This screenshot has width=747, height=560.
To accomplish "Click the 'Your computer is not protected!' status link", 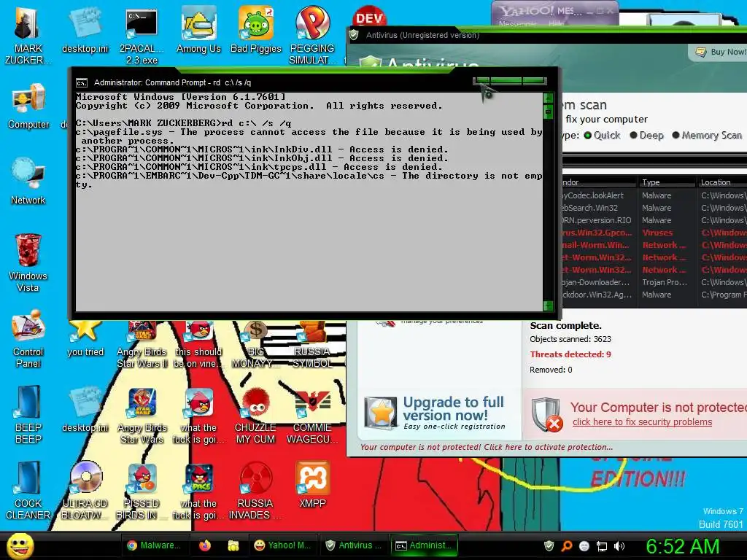I will tap(487, 447).
